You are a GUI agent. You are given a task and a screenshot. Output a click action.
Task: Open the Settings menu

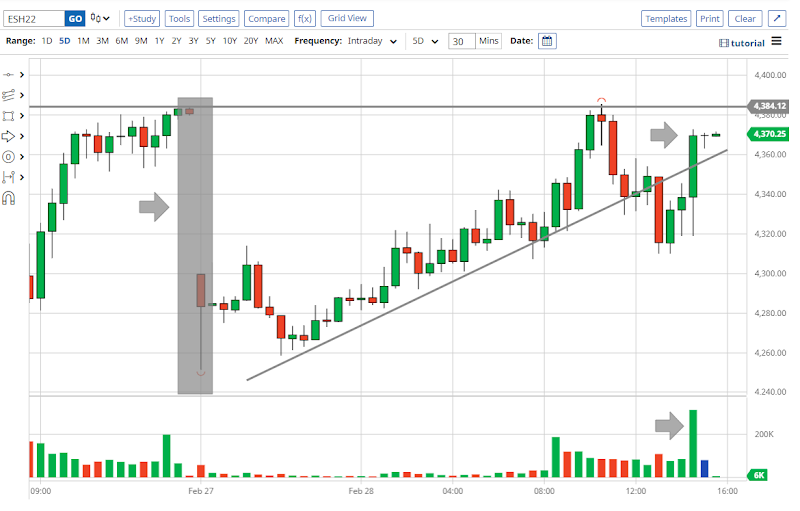(218, 18)
